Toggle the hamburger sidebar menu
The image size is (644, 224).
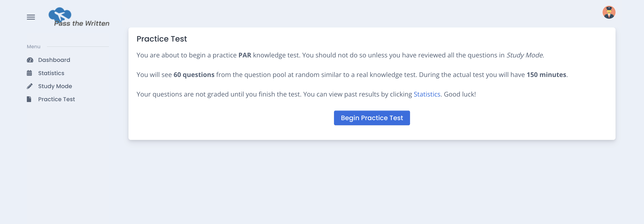click(x=31, y=17)
